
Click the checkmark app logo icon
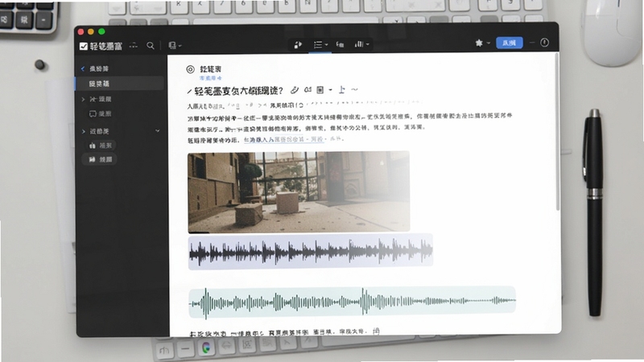click(x=84, y=46)
